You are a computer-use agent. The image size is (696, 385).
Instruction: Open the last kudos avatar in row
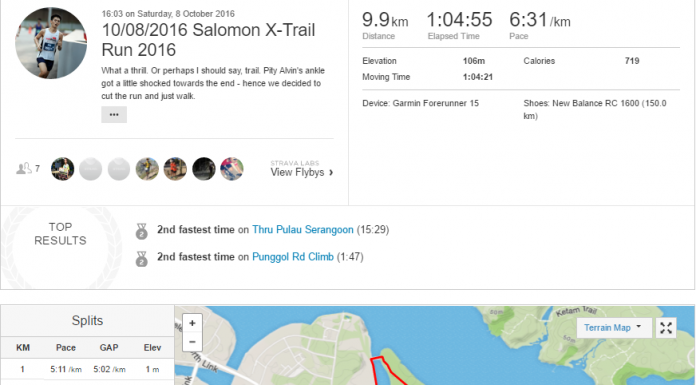232,169
